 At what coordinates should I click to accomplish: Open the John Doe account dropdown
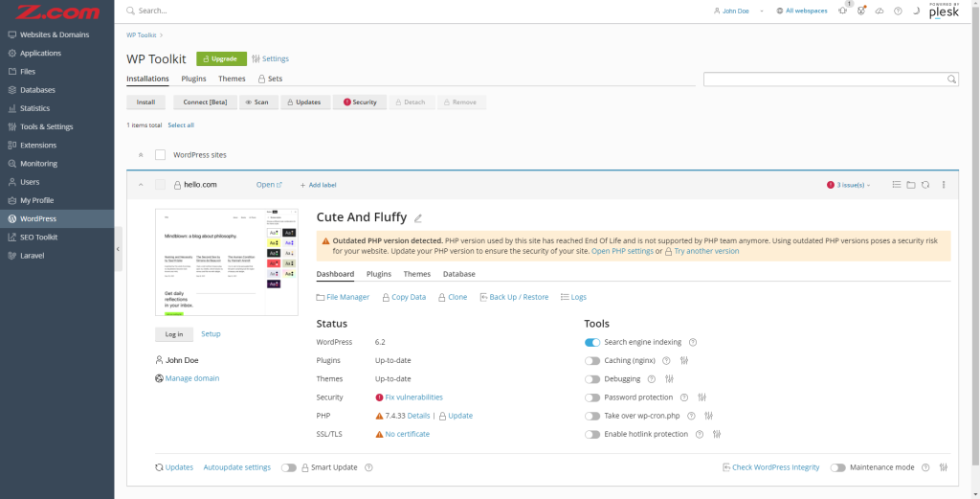pos(739,11)
